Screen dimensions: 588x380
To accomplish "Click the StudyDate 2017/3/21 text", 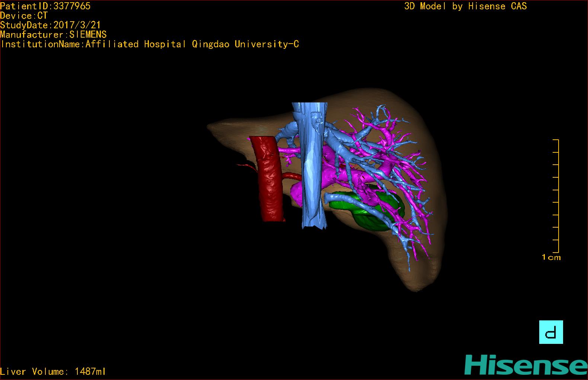I will (50, 25).
